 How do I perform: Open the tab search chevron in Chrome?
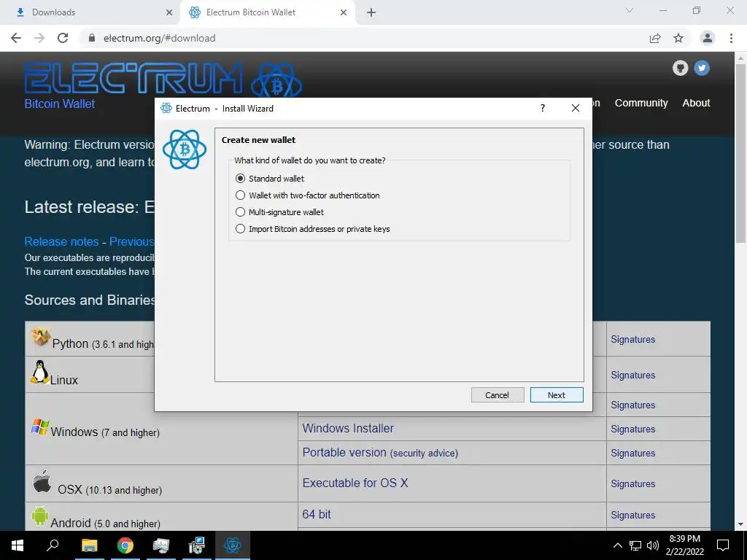tap(630, 10)
